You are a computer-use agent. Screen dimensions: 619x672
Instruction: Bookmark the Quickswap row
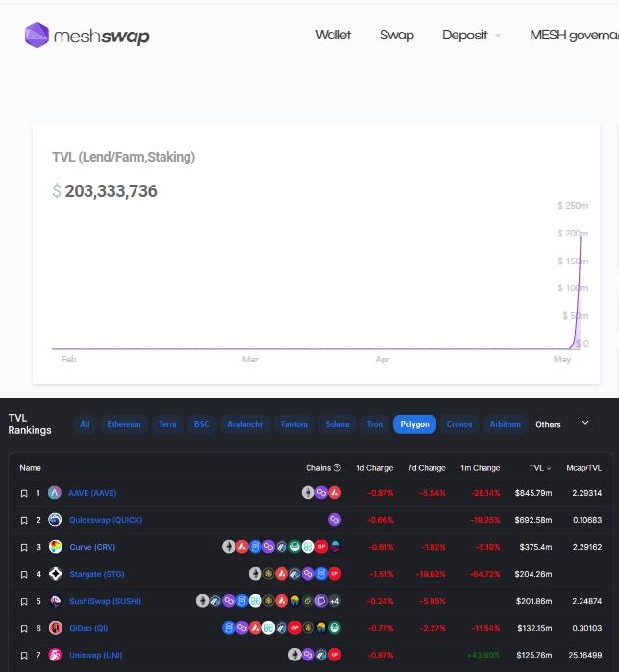click(24, 520)
